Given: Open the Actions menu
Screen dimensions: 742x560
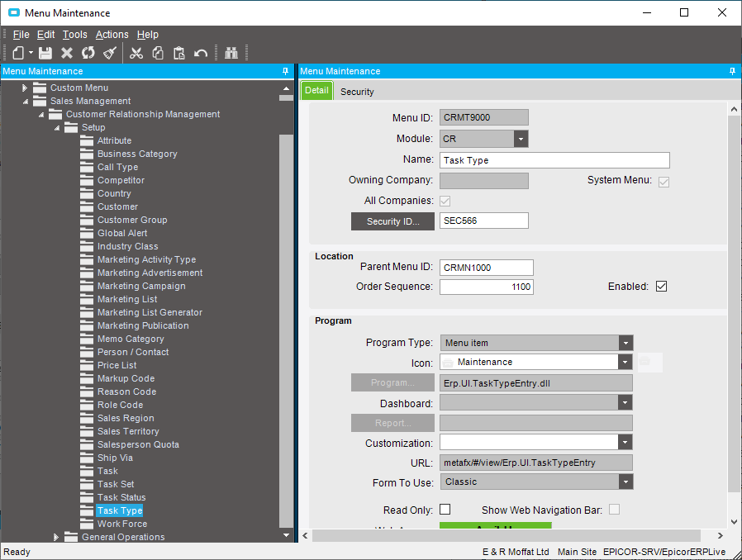Looking at the screenshot, I should click(112, 35).
